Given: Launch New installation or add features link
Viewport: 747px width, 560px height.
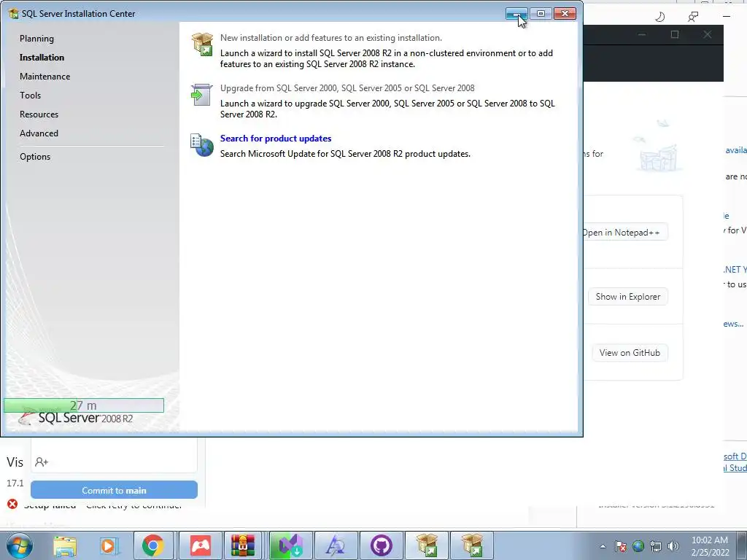Looking at the screenshot, I should pyautogui.click(x=330, y=38).
